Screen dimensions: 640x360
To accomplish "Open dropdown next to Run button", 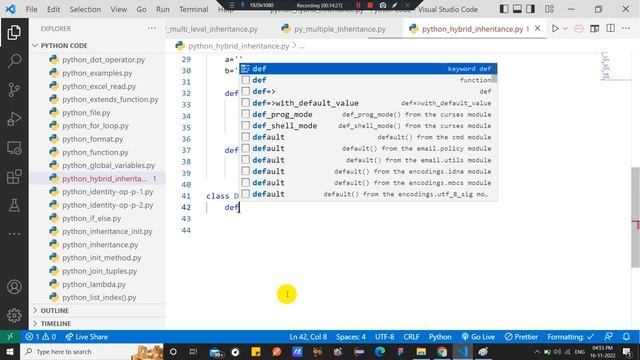I will [565, 29].
